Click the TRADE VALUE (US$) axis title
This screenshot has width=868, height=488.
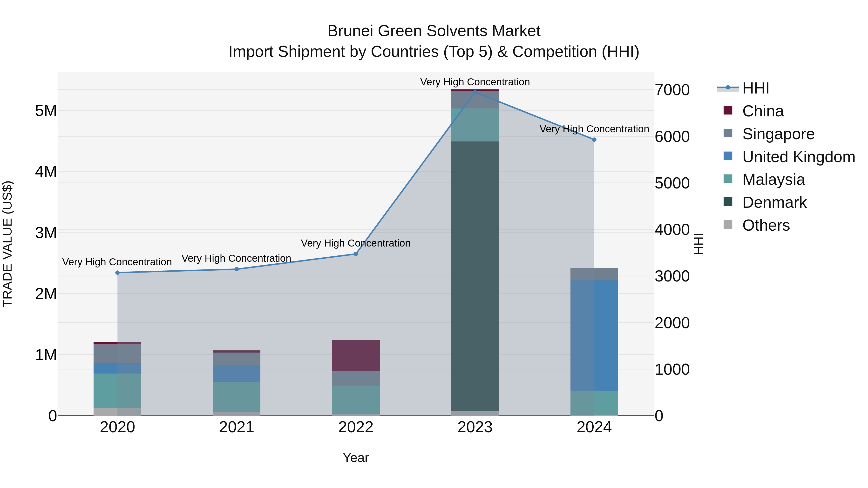tap(7, 244)
